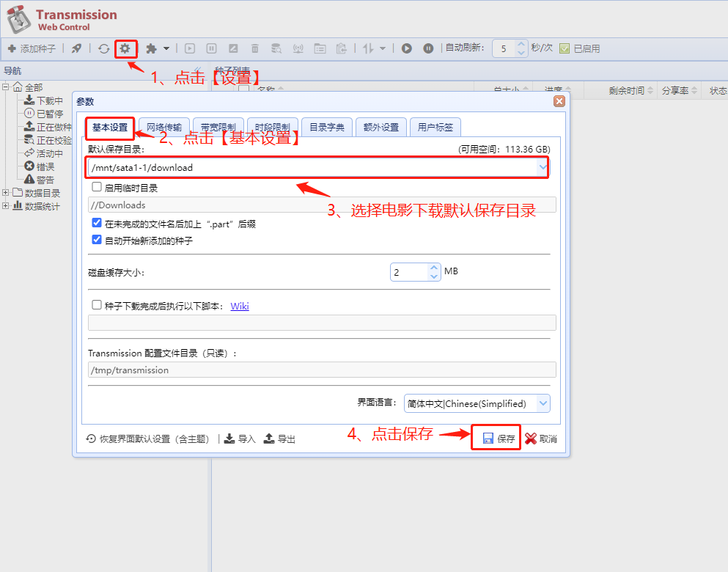Screen dimensions: 728x572
Task: Click the Add torrent (添加种子) button
Action: (x=32, y=48)
